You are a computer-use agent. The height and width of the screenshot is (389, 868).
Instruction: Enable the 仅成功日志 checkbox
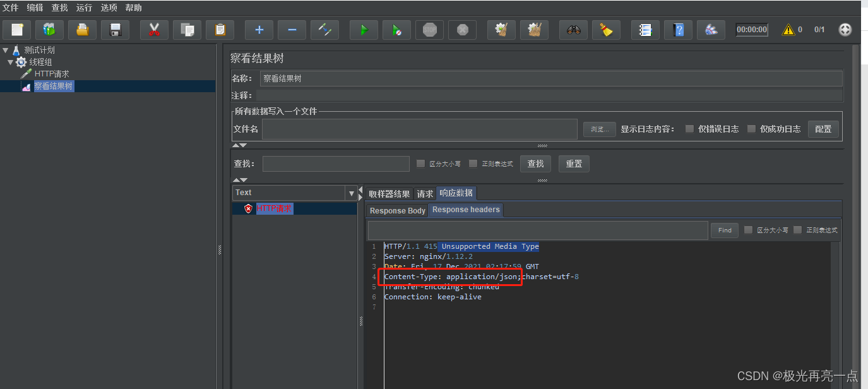(751, 129)
